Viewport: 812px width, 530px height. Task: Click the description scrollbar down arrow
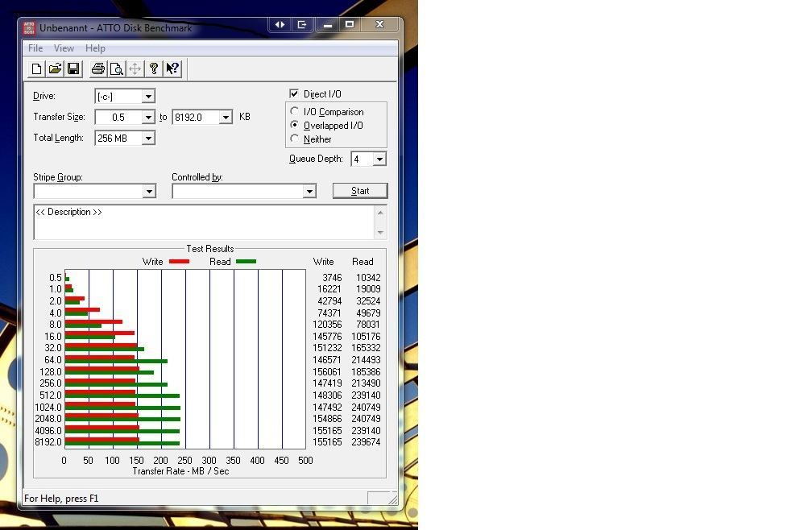(380, 233)
